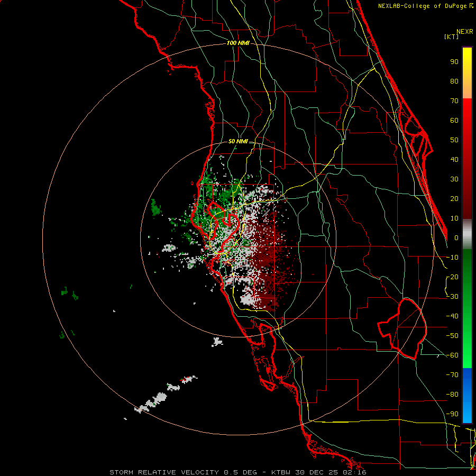The height and width of the screenshot is (476, 476).
Task: Click the NEXLAB-College of DuPage label
Action: click(422, 6)
